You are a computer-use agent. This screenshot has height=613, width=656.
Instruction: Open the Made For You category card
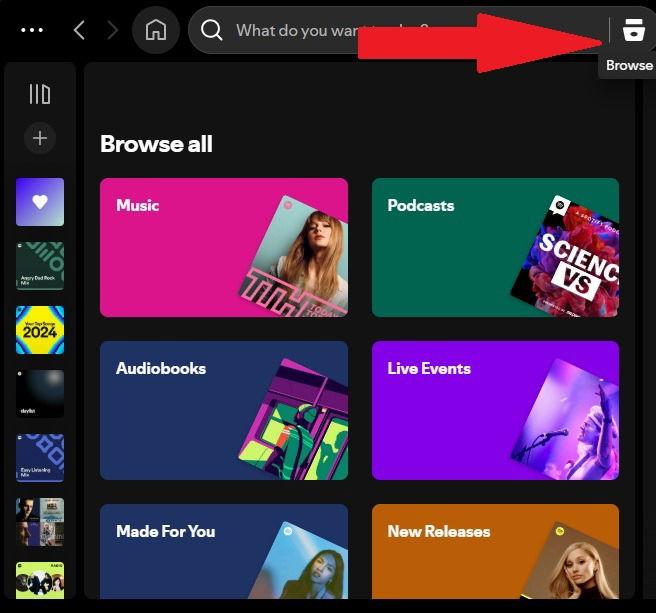(x=224, y=551)
